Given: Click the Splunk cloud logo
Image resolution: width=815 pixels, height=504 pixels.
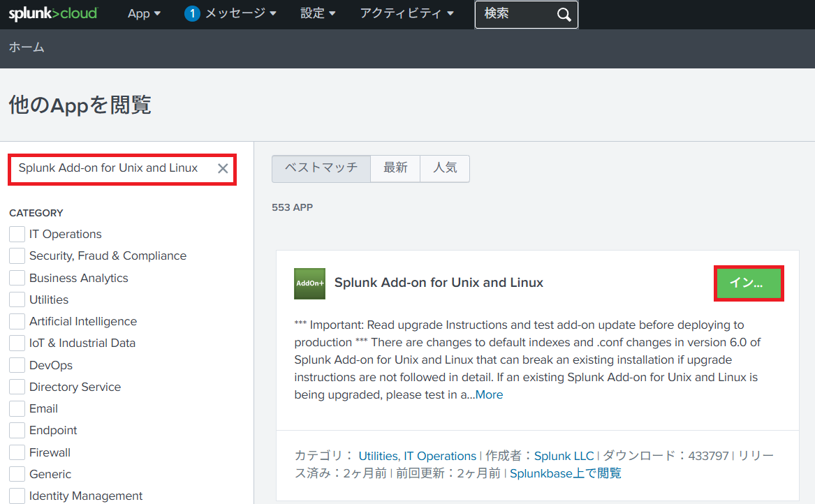Looking at the screenshot, I should (x=53, y=13).
